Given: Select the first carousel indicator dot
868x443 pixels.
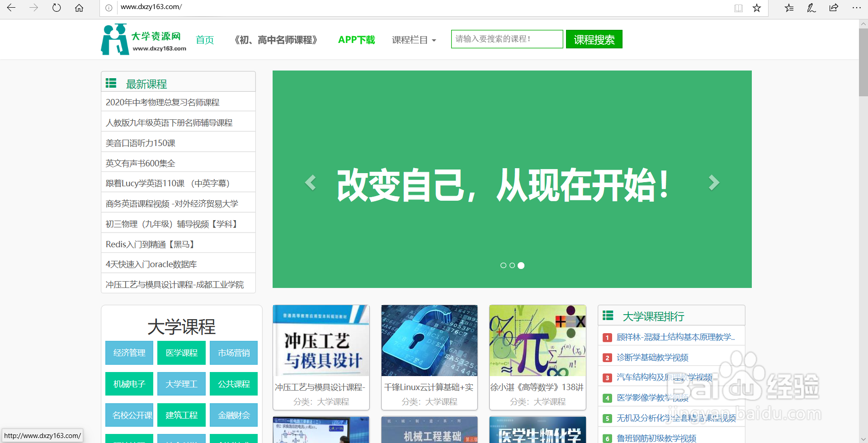Looking at the screenshot, I should point(503,265).
